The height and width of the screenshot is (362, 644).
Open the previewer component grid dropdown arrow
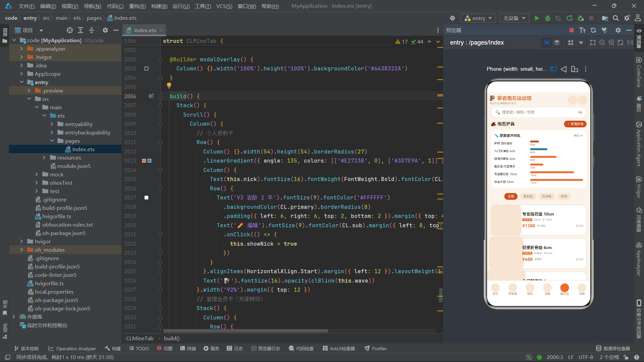[581, 43]
